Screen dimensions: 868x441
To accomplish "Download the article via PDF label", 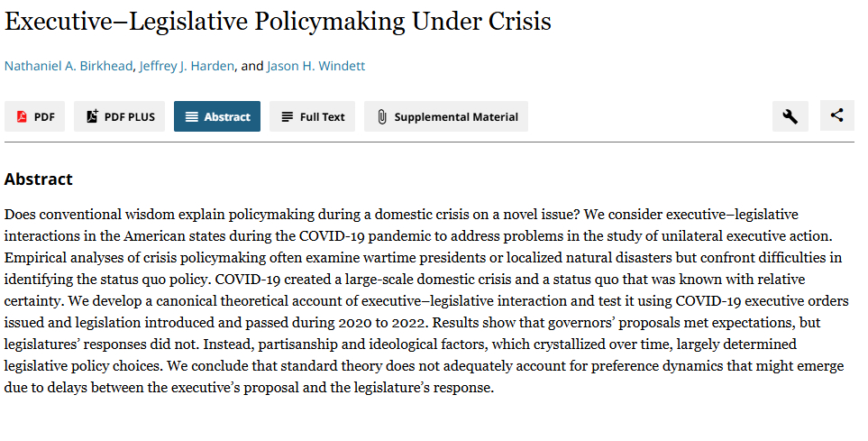I will tap(44, 116).
